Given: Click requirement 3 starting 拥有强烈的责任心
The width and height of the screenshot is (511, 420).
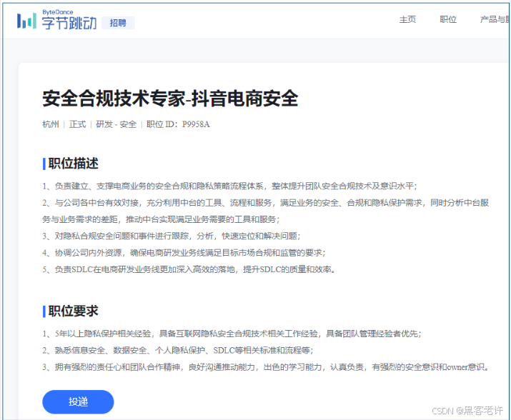Looking at the screenshot, I should coord(266,367).
